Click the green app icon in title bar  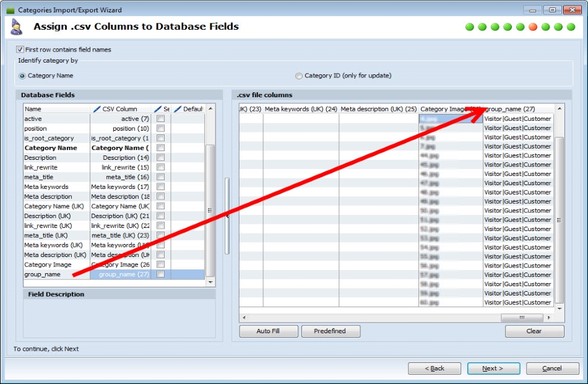coord(11,10)
